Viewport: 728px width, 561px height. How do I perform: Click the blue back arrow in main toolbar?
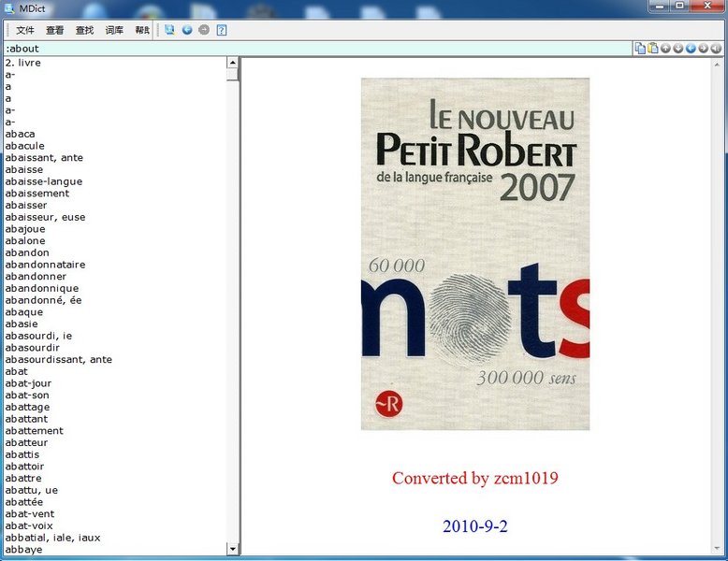(x=187, y=30)
